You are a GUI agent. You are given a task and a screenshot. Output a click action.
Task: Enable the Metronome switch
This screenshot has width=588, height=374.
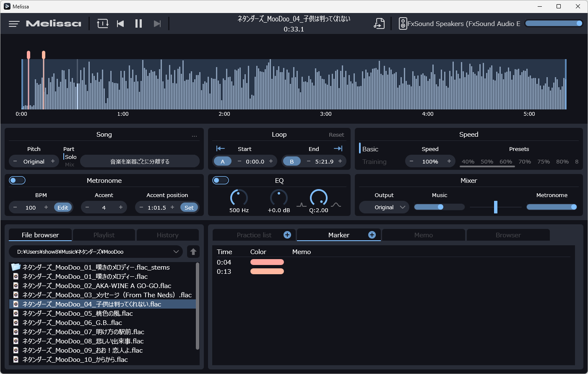17,180
